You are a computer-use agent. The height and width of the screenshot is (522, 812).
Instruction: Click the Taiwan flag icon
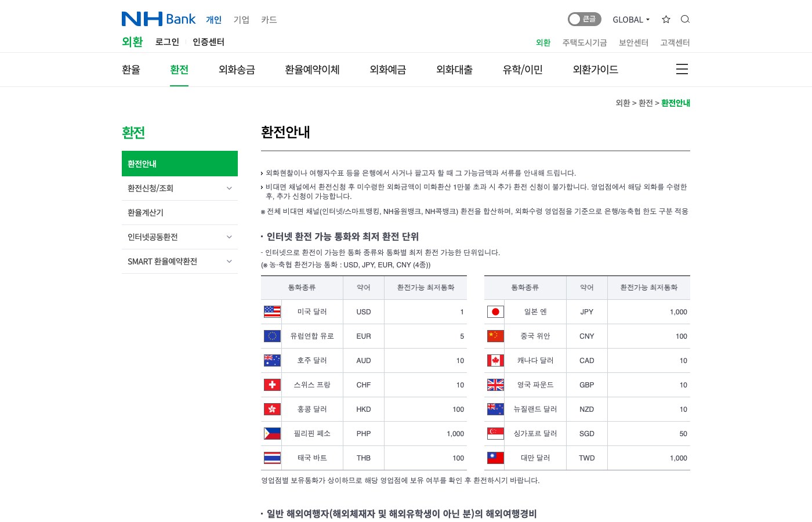[495, 458]
